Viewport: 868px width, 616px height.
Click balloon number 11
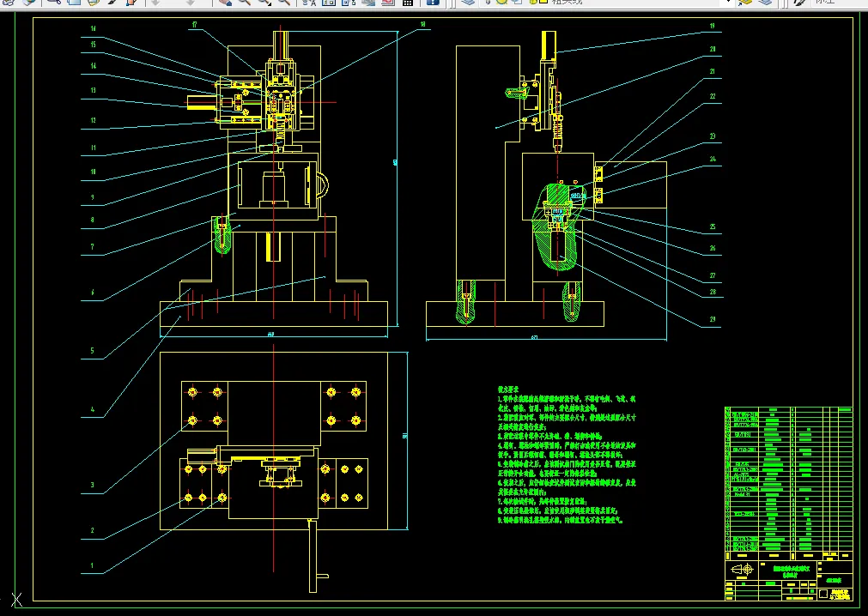pos(93,148)
